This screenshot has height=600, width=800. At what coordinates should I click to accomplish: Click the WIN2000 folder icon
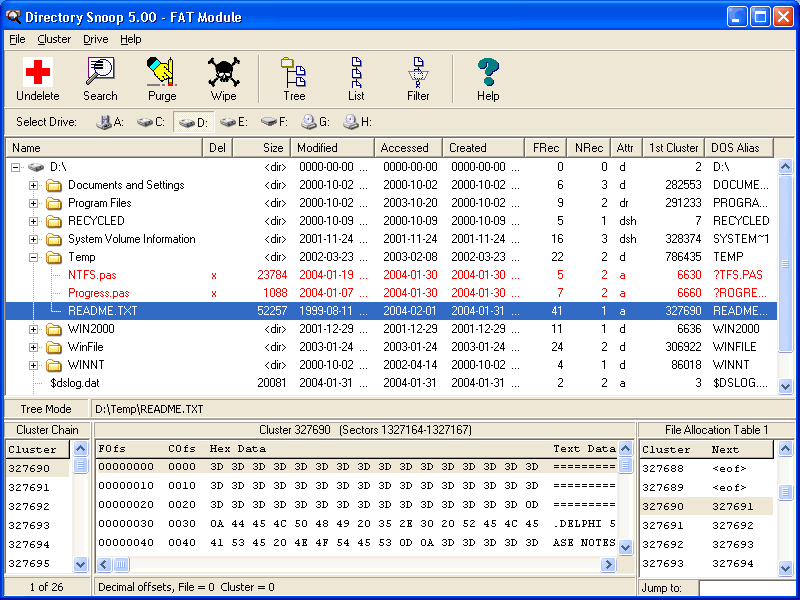pos(54,329)
